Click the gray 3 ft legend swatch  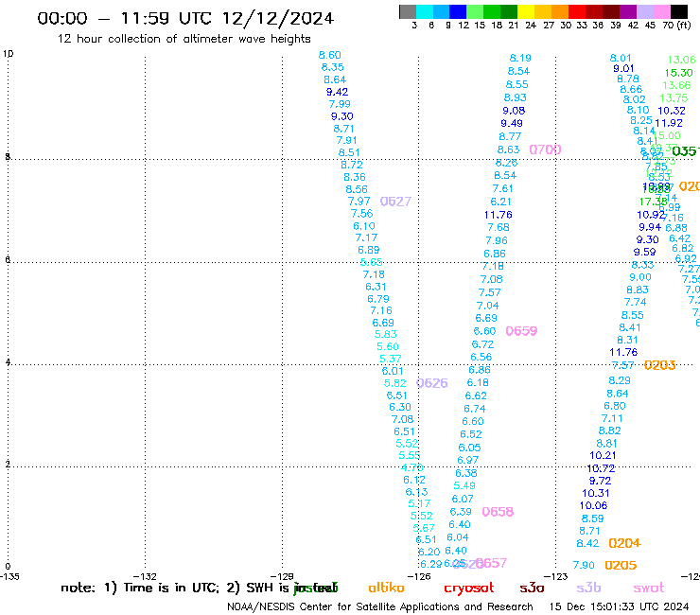point(408,11)
